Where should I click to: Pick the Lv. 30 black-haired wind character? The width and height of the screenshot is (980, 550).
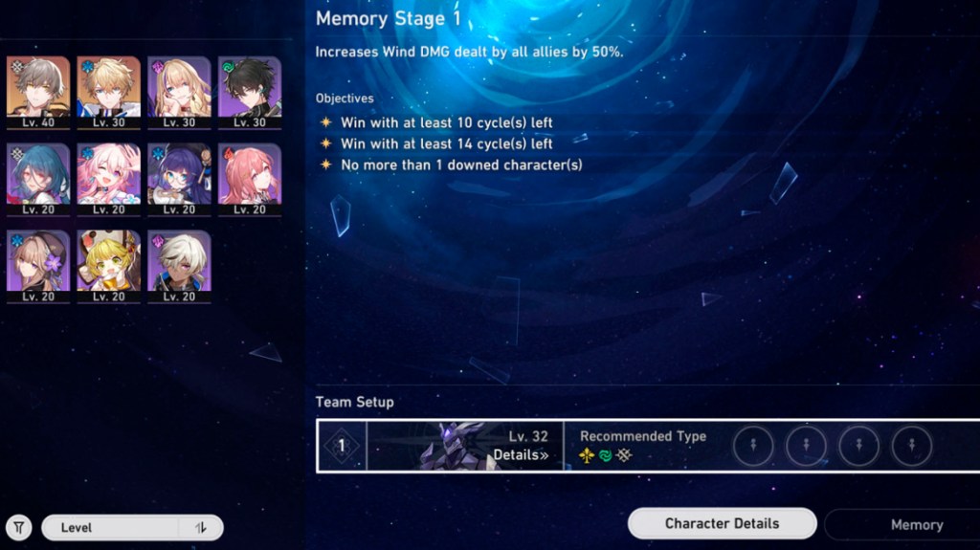click(250, 93)
